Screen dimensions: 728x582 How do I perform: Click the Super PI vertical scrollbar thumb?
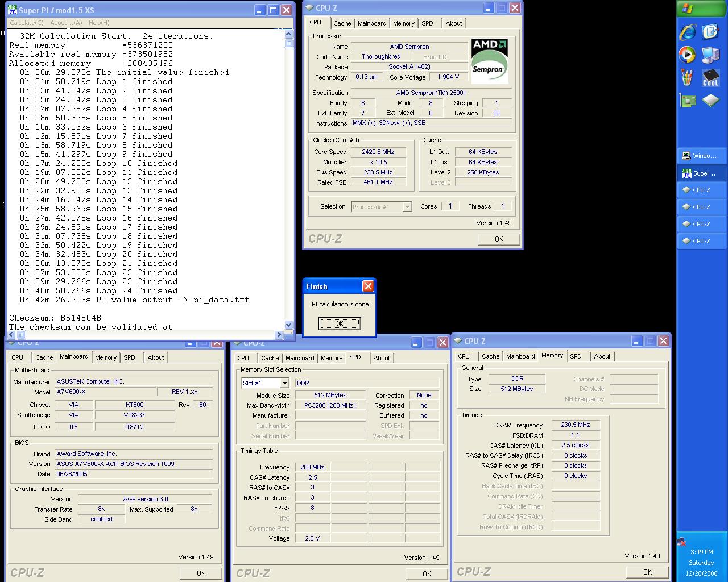point(288,43)
